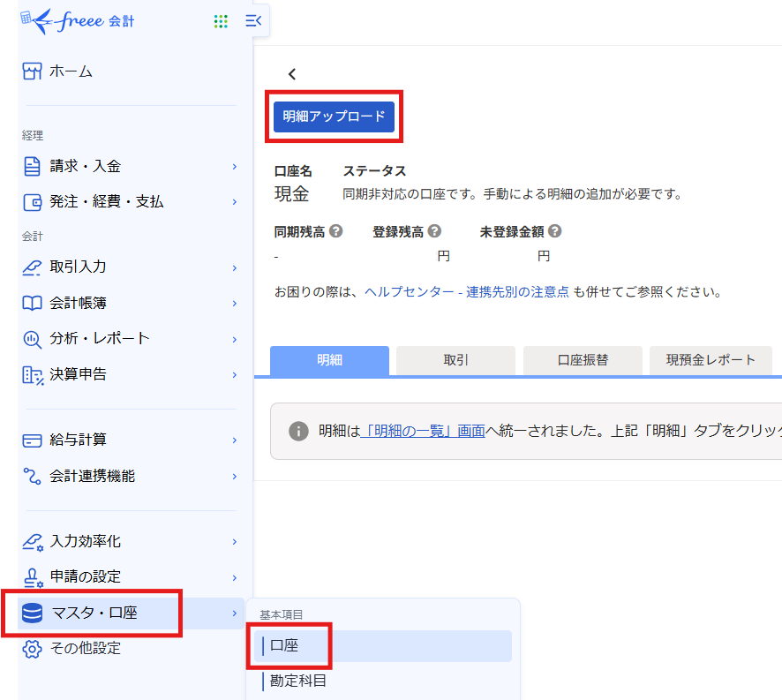
Task: Expand the 請求・入金 sidebar menu
Action: [85, 166]
